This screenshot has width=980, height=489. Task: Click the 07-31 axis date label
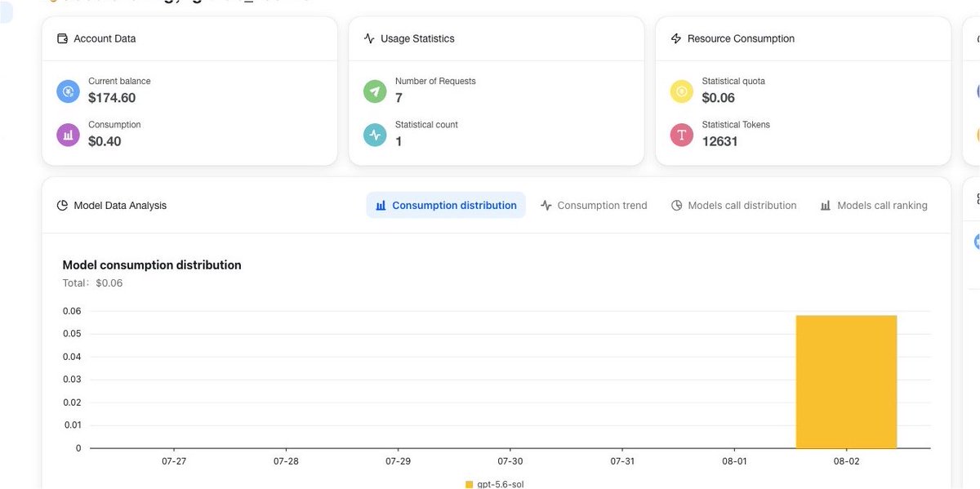(x=622, y=461)
